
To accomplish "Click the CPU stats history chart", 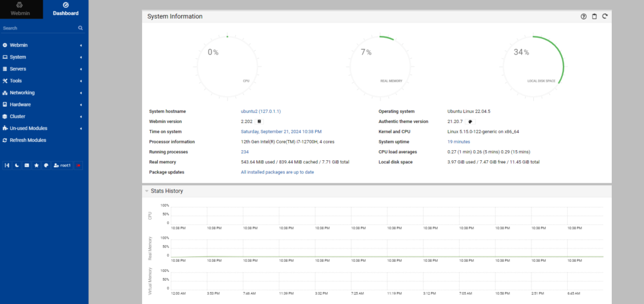I will (x=387, y=215).
